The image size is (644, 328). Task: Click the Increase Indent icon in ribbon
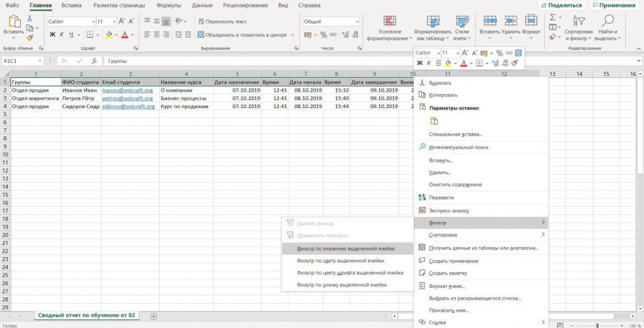point(187,35)
